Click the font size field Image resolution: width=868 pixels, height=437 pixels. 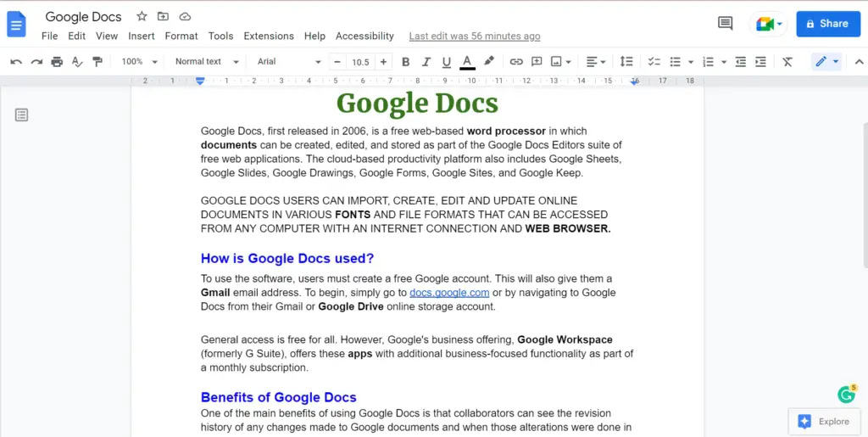pos(360,62)
